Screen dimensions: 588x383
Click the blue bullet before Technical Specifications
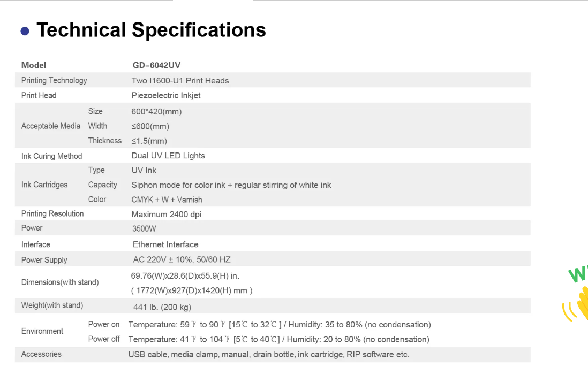coord(25,31)
